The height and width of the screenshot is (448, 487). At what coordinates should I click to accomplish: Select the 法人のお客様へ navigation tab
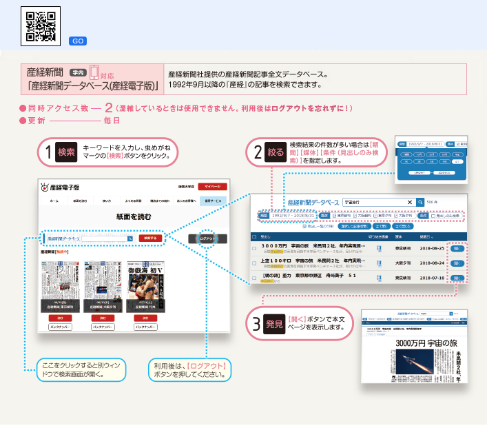pos(187,201)
